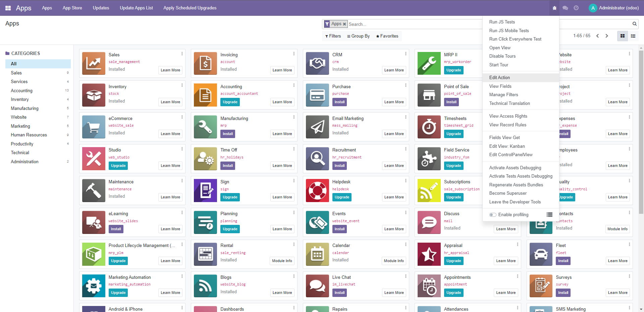Click the Fleet car icon

pos(541,254)
